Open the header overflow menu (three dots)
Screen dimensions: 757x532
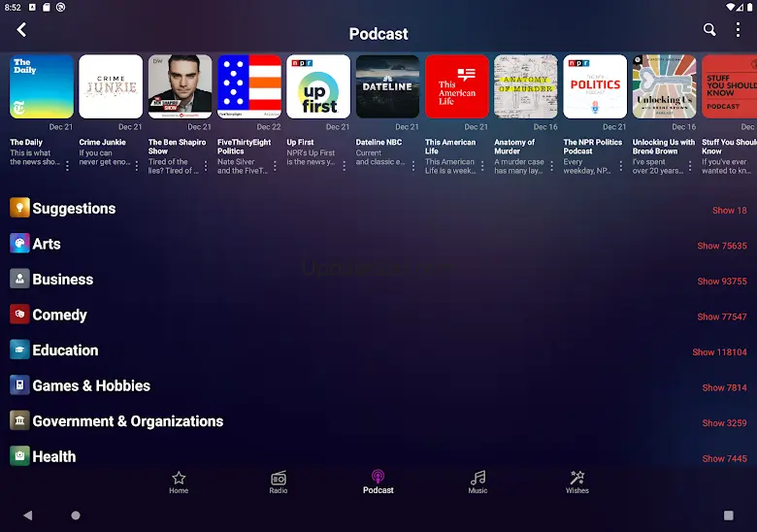tap(738, 30)
